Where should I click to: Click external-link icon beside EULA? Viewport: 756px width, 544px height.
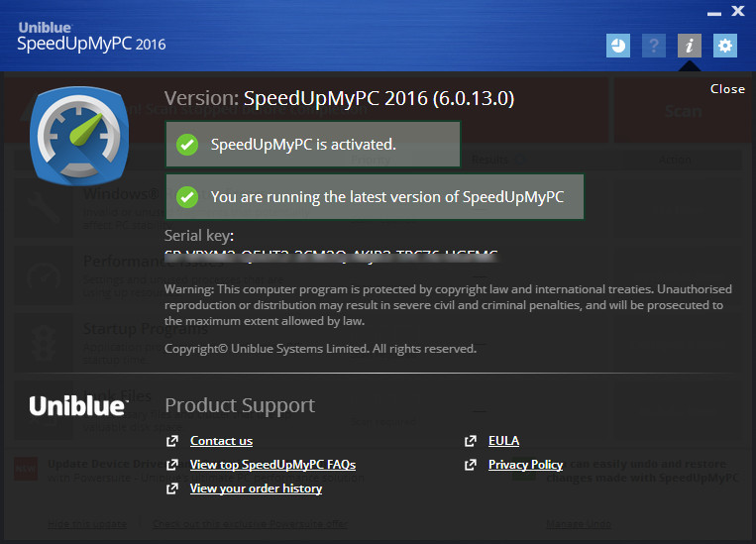(471, 441)
